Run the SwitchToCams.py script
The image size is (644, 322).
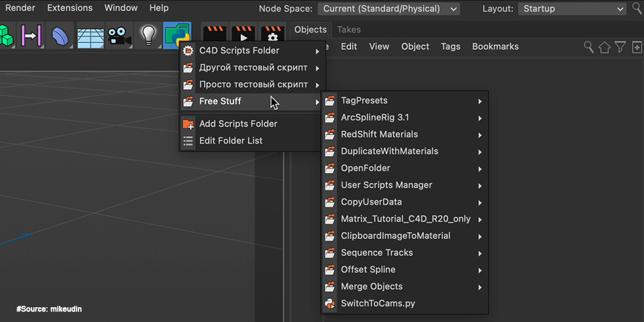[x=405, y=303]
